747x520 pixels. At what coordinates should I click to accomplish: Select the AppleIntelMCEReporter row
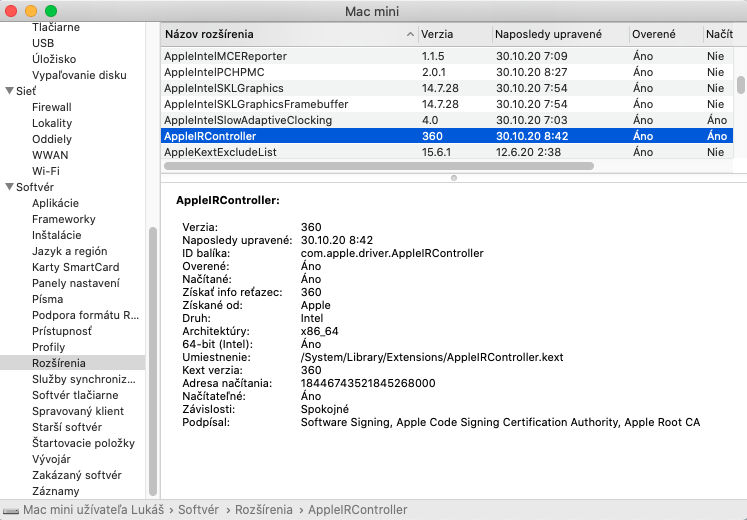[x=447, y=56]
